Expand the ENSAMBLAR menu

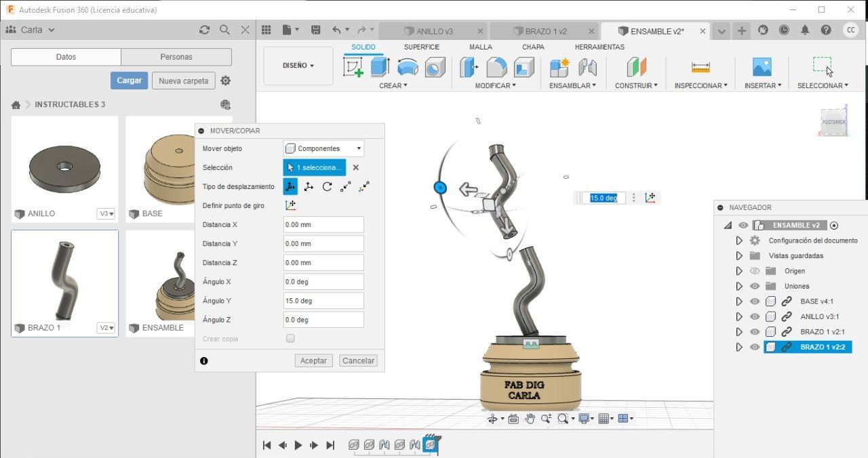click(x=572, y=85)
